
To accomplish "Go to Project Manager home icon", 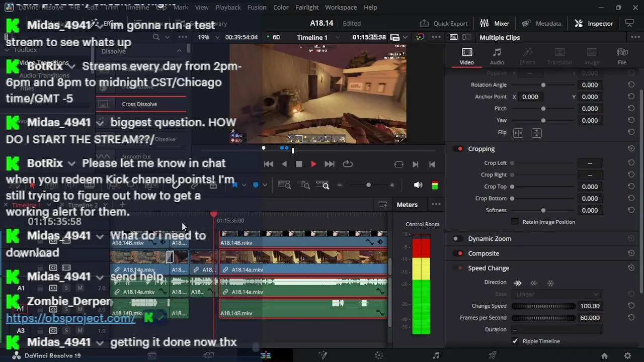I will (604, 355).
